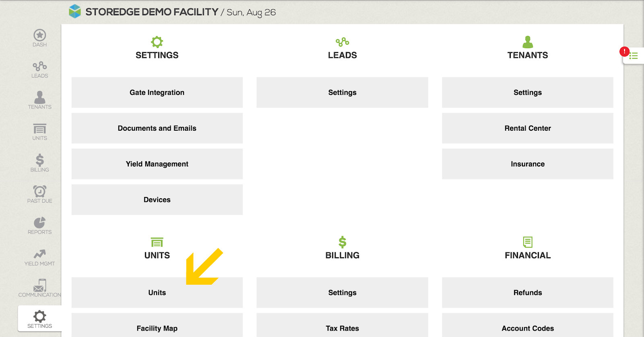The image size is (644, 337).
Task: Open Yield Management settings
Action: pos(157,164)
